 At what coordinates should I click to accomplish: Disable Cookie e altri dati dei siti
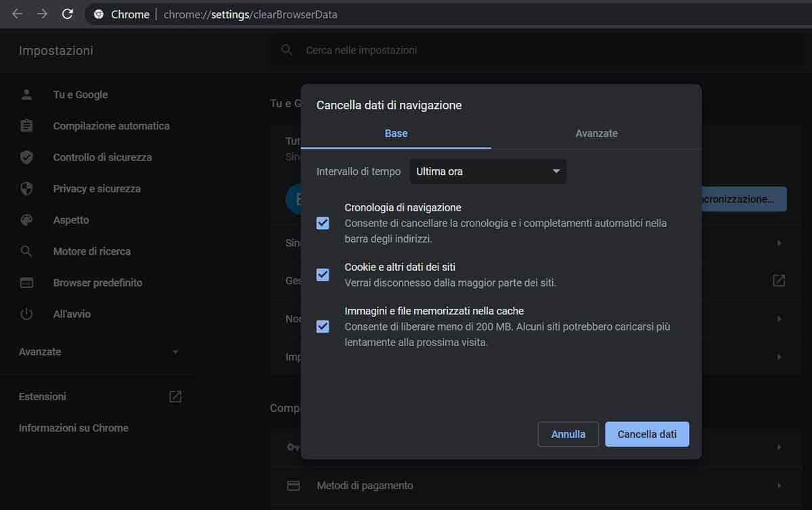322,275
